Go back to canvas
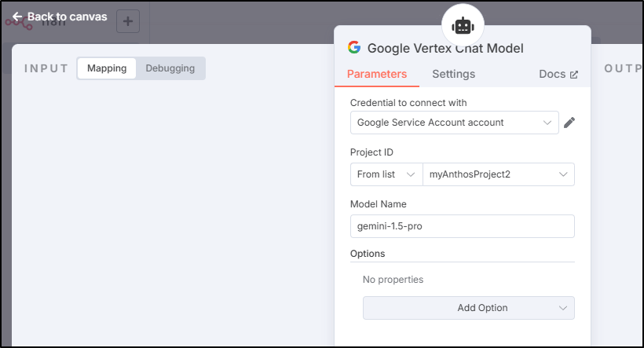This screenshot has height=348, width=644. pyautogui.click(x=60, y=16)
